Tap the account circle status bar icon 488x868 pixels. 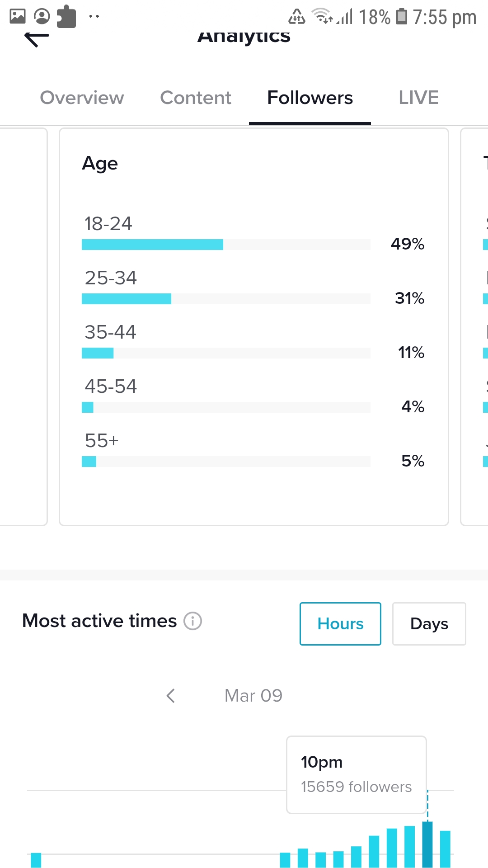pyautogui.click(x=42, y=16)
